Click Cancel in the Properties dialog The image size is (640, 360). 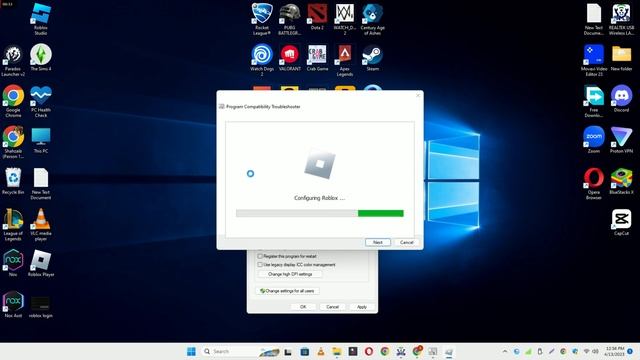[332, 307]
